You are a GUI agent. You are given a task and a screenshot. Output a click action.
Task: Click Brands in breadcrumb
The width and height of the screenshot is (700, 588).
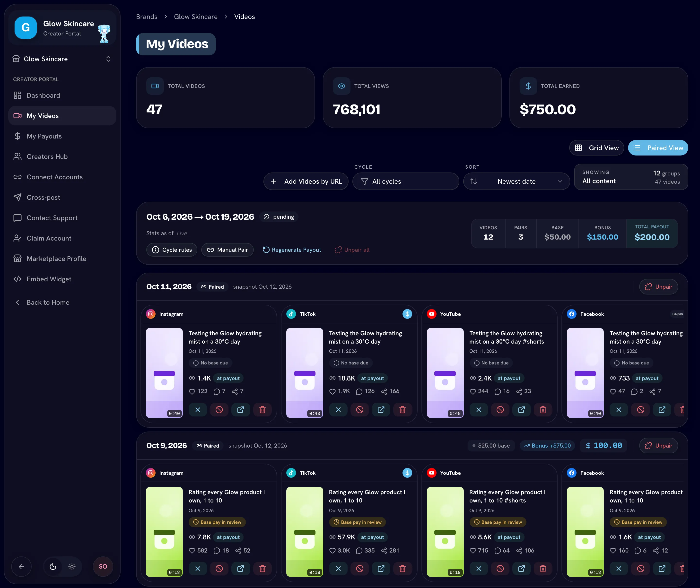pos(147,17)
